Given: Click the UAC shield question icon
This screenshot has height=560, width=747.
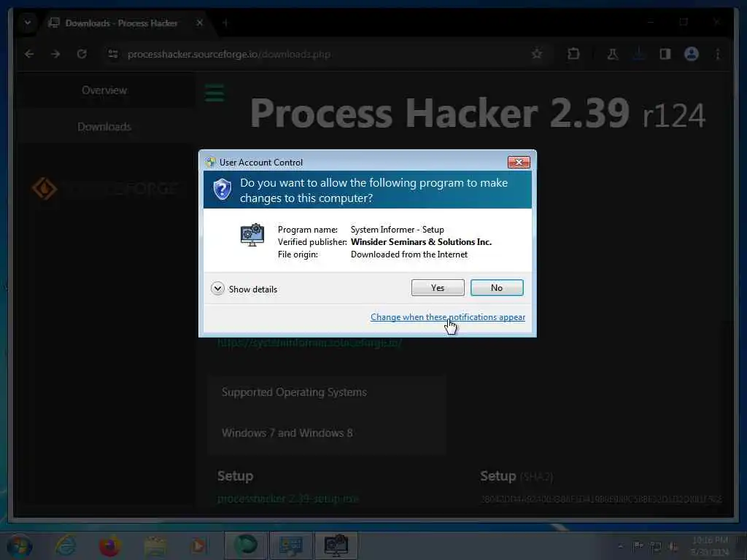Looking at the screenshot, I should click(222, 190).
